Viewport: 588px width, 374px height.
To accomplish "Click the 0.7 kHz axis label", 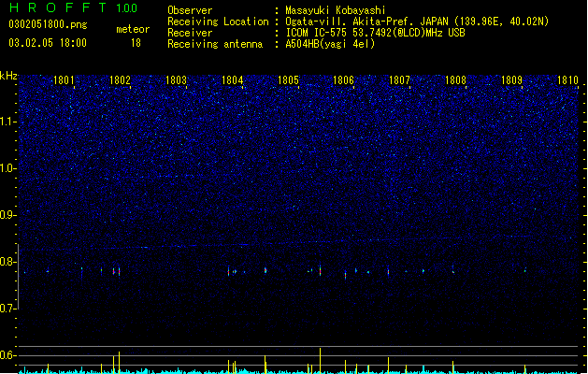I will tap(8, 309).
